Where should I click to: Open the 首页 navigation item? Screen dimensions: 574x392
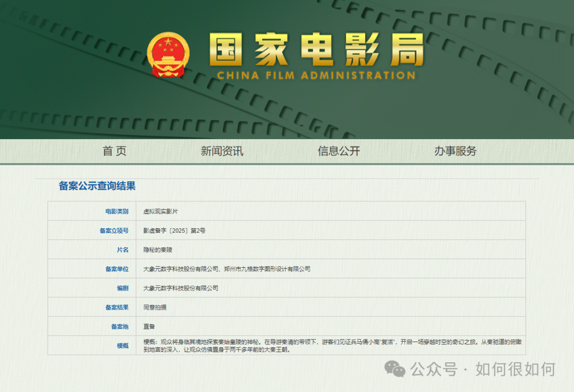pyautogui.click(x=115, y=151)
